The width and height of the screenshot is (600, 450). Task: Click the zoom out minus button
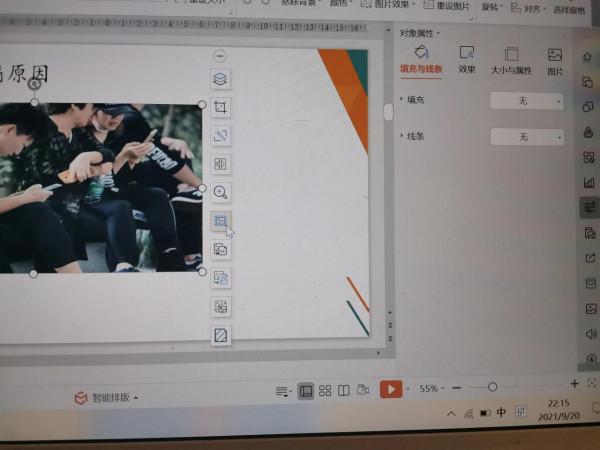point(456,388)
